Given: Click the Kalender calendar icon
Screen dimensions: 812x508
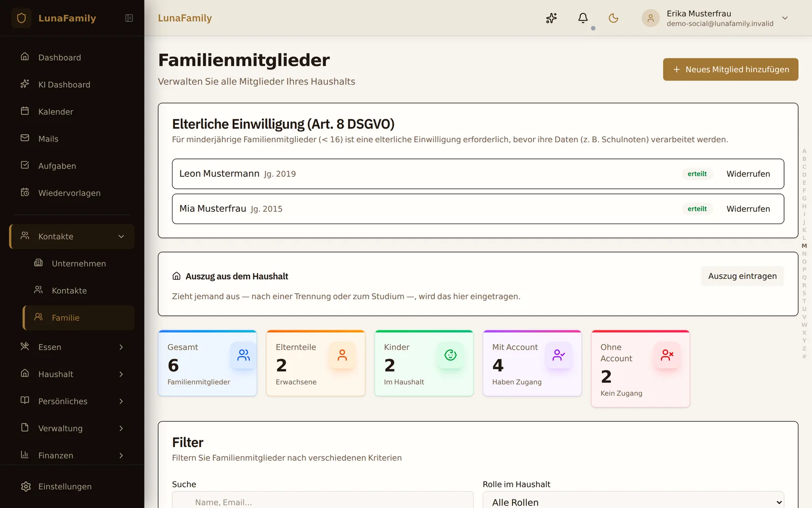Looking at the screenshot, I should (25, 111).
